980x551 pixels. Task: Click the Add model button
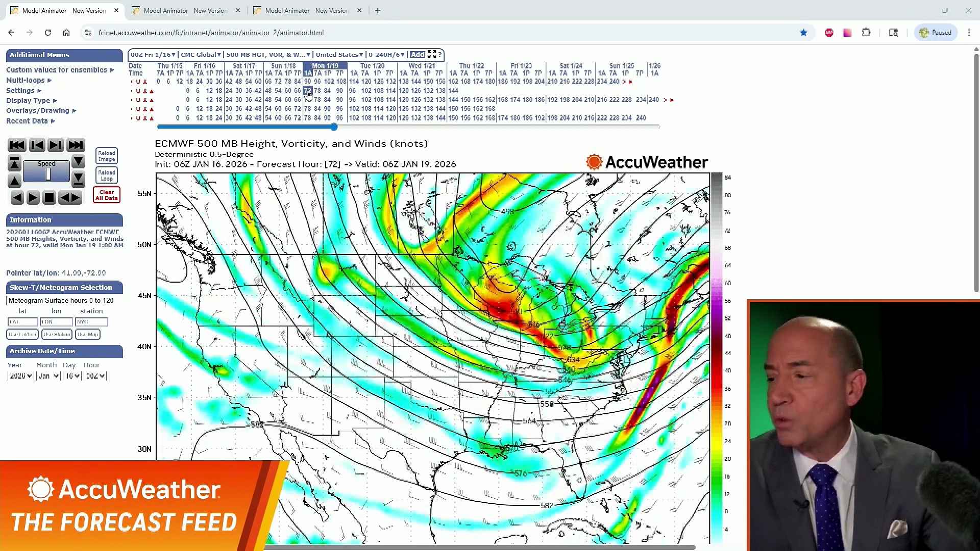point(417,55)
